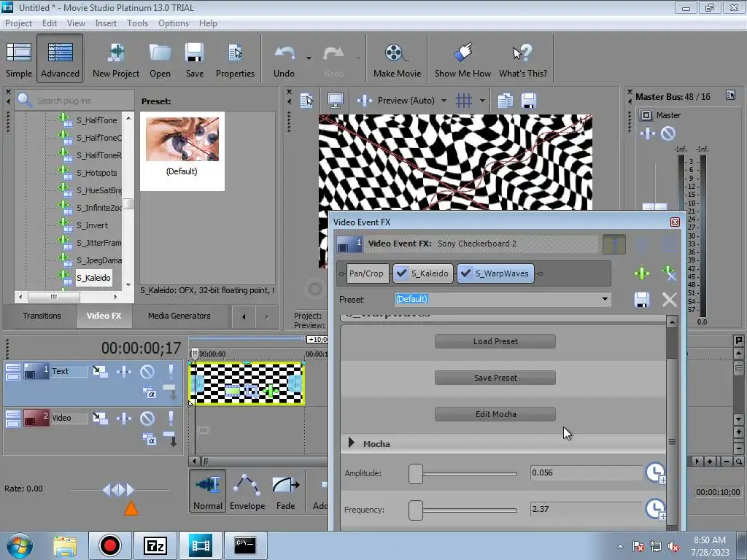Switch to the Transitions tab
This screenshot has height=560, width=747.
pos(42,316)
